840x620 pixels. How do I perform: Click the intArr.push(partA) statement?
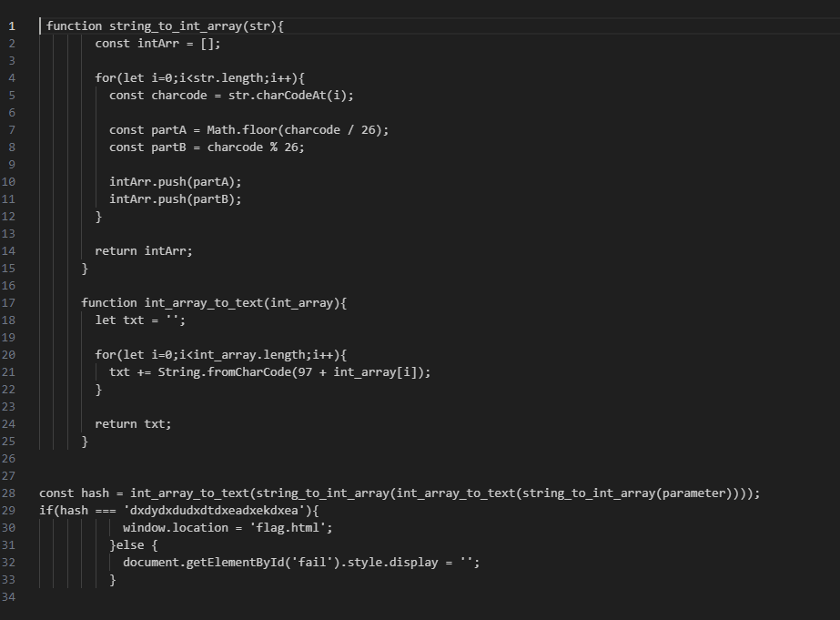point(176,181)
